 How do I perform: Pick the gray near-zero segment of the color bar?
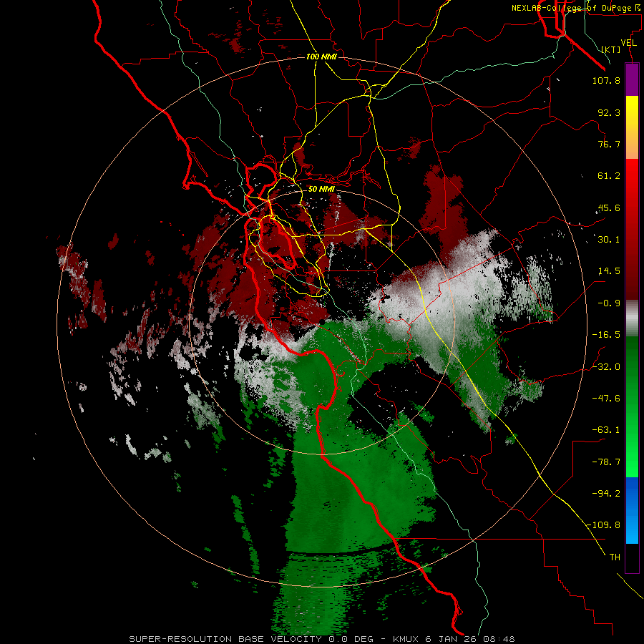632,318
